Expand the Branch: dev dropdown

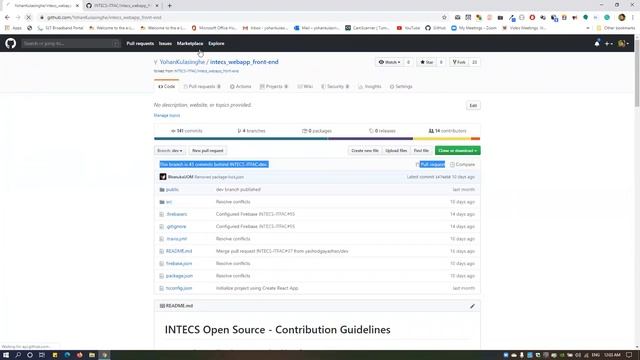pos(170,151)
